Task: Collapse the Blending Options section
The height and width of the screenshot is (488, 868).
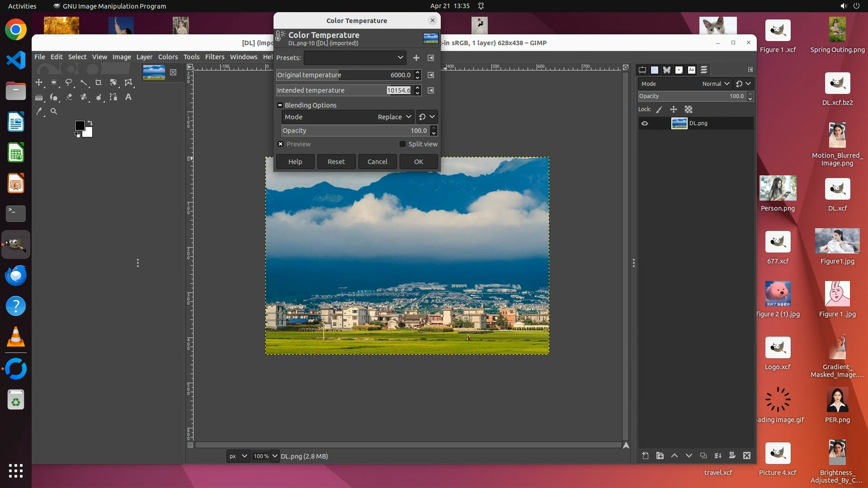Action: pos(280,105)
